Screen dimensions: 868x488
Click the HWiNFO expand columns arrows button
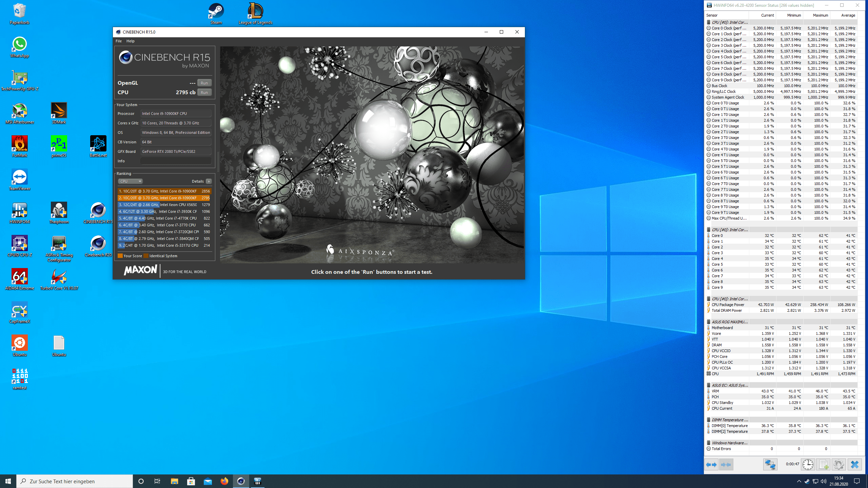(711, 465)
